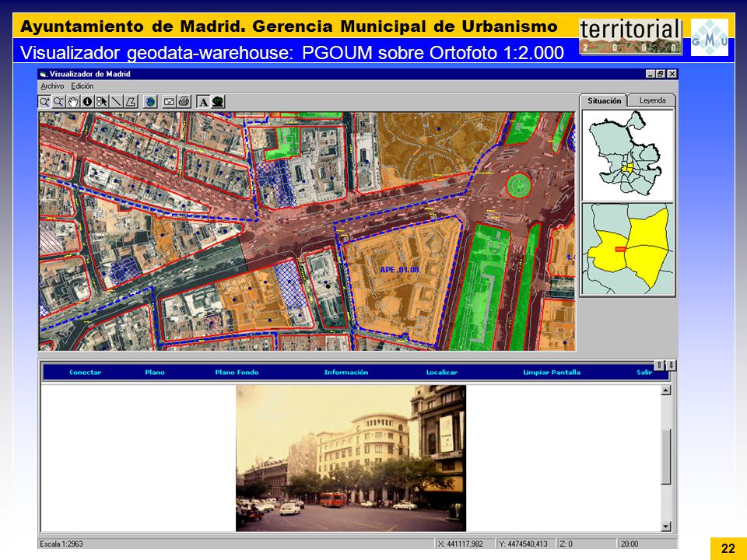Click the panel up-arrow button beside Salir
The width and height of the screenshot is (747, 560).
pyautogui.click(x=659, y=366)
